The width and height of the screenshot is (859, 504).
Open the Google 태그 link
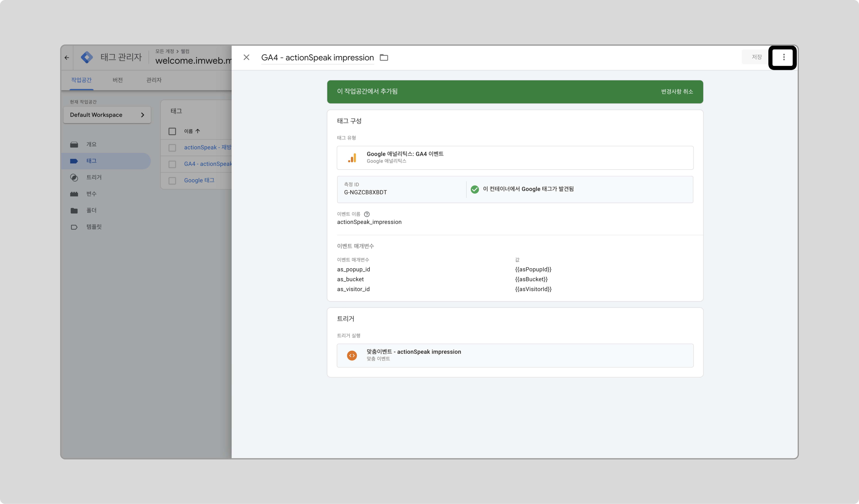coord(199,180)
